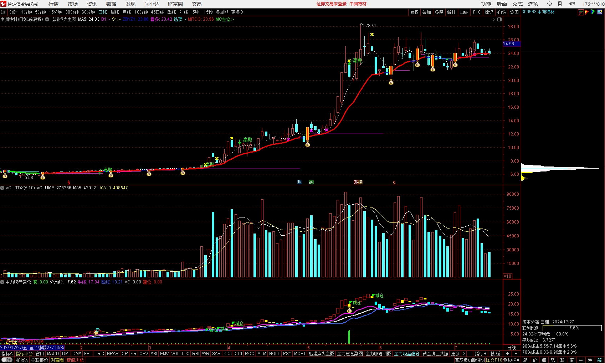This screenshot has width=605, height=364.
Task: Toggle the 复权 adjustment button
Action: click(x=414, y=12)
